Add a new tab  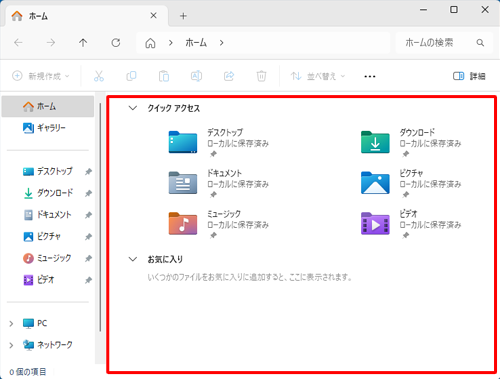click(183, 16)
